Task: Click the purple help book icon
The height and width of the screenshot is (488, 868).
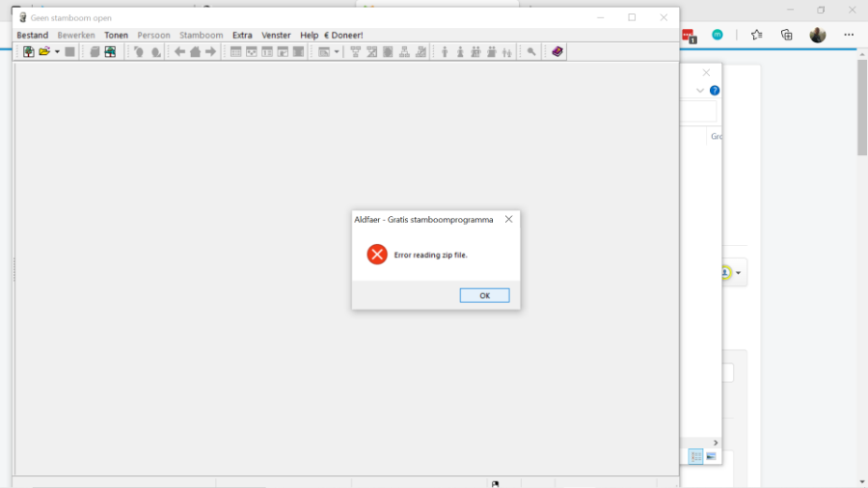Action: click(x=557, y=52)
